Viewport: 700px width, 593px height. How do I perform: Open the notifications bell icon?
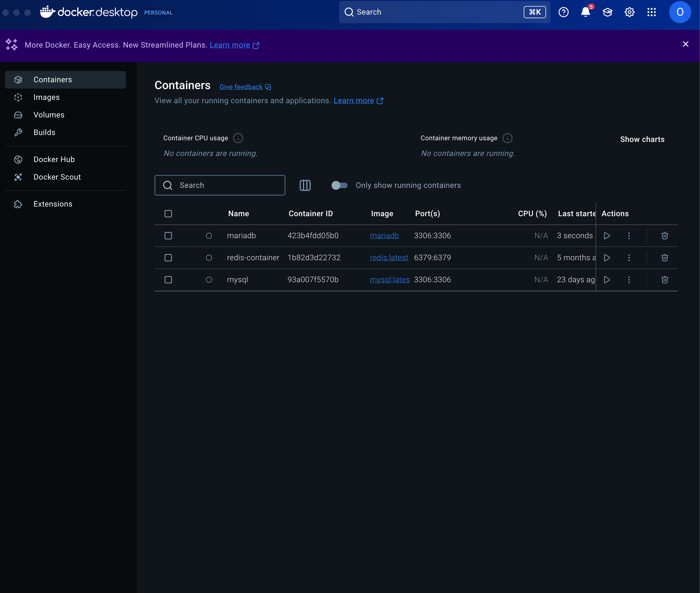(585, 12)
